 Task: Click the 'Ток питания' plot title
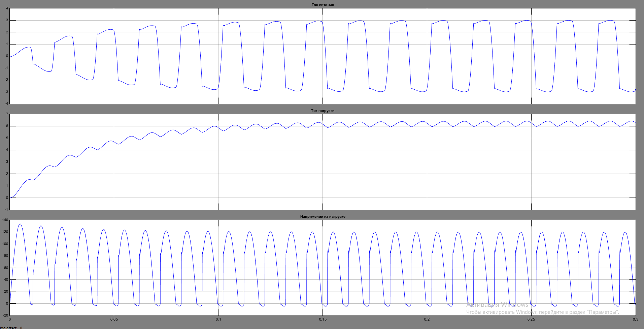coord(323,5)
